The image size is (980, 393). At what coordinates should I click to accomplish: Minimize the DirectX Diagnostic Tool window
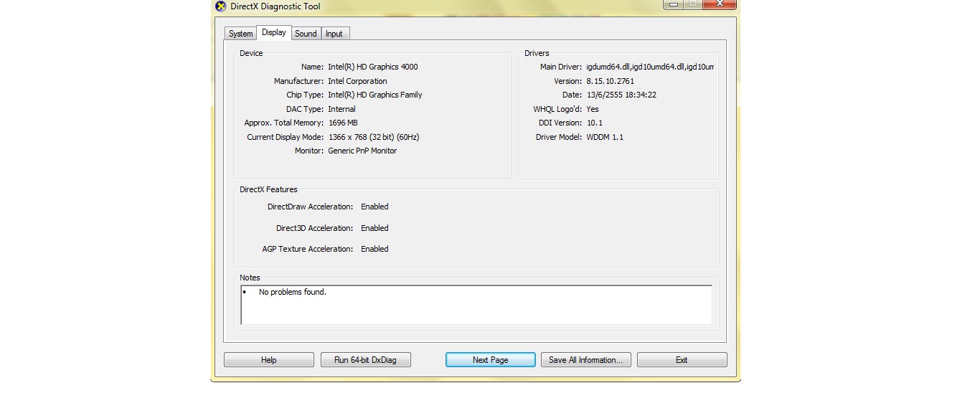[672, 4]
